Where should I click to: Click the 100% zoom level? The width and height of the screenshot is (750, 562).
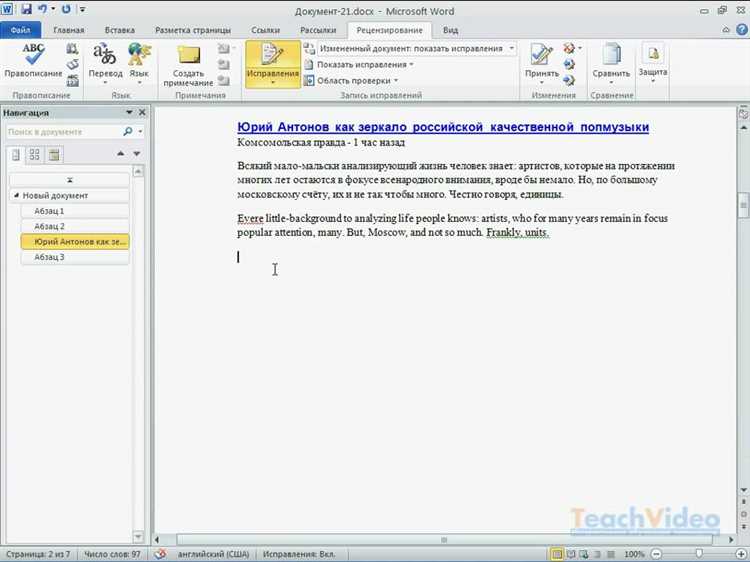(634, 554)
